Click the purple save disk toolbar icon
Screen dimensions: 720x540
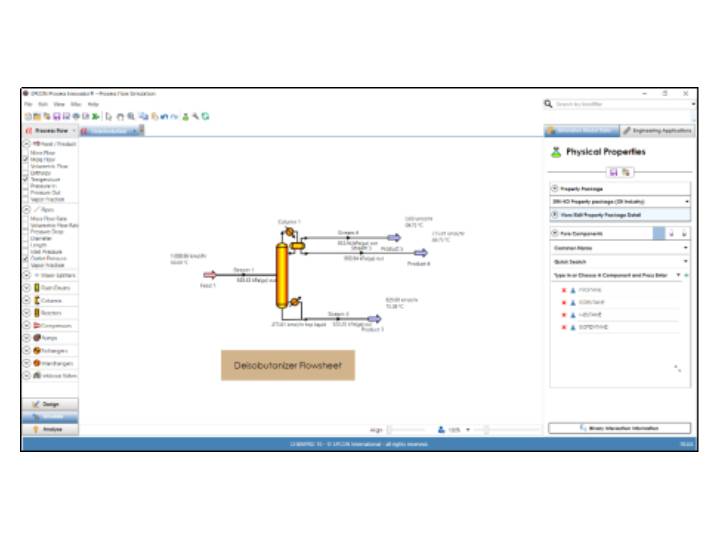pyautogui.click(x=57, y=117)
